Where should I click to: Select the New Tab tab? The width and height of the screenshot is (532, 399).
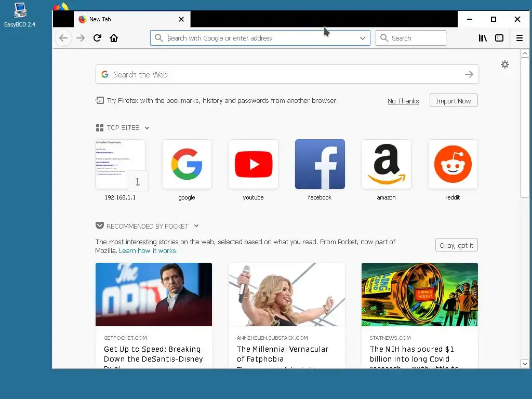[x=132, y=19]
